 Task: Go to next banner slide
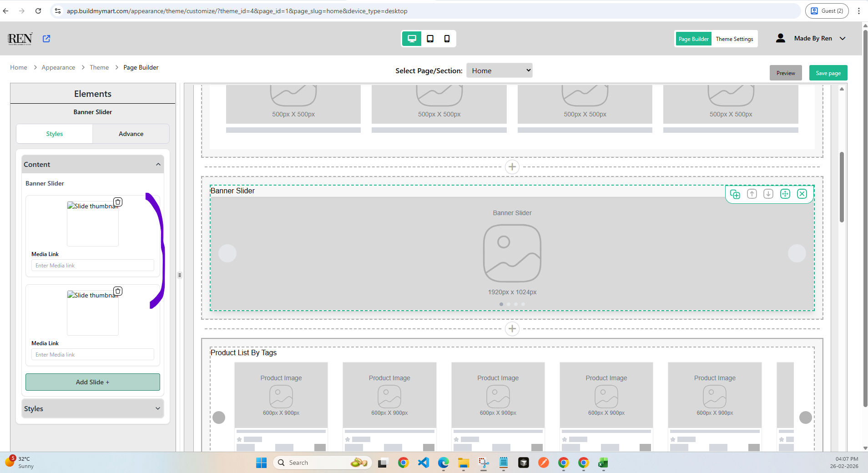coord(797,253)
